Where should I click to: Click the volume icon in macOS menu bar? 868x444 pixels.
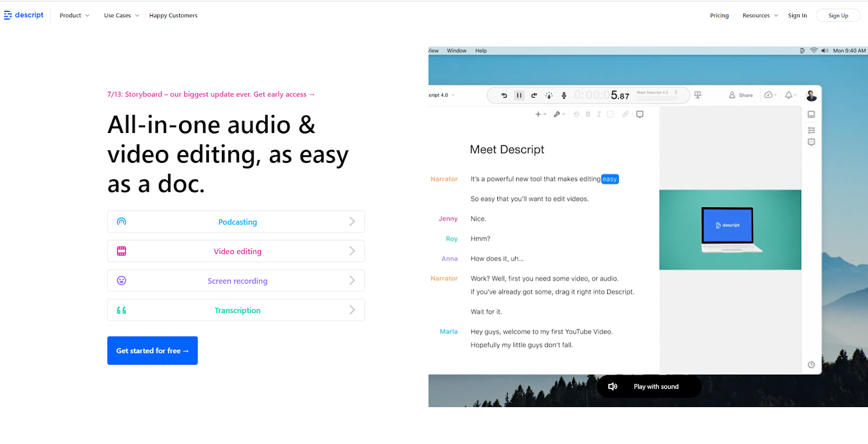825,50
